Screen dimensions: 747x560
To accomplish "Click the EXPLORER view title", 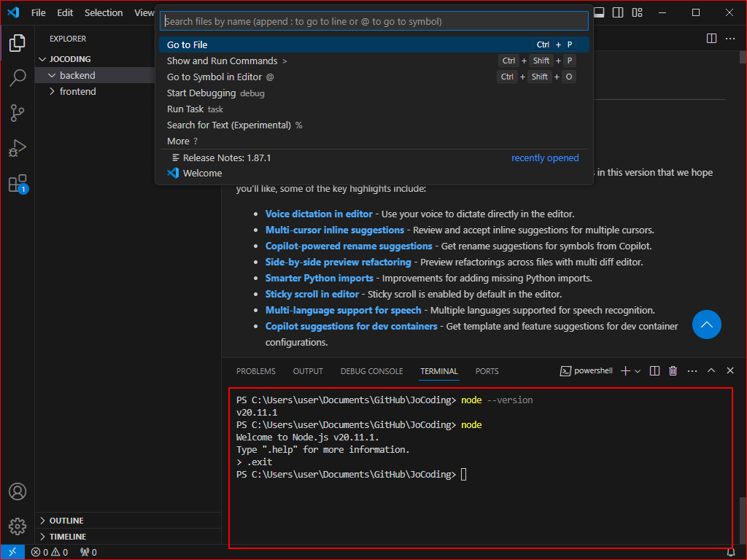I will point(68,39).
